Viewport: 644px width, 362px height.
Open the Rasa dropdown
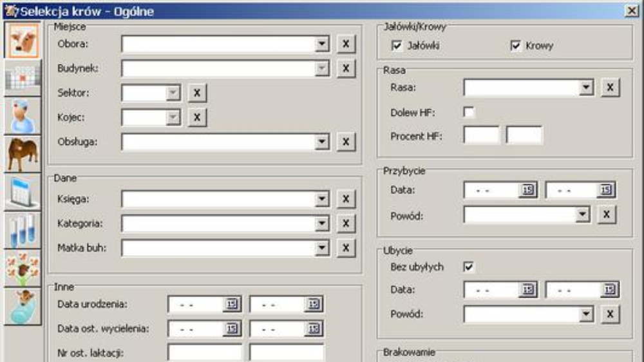click(x=585, y=88)
